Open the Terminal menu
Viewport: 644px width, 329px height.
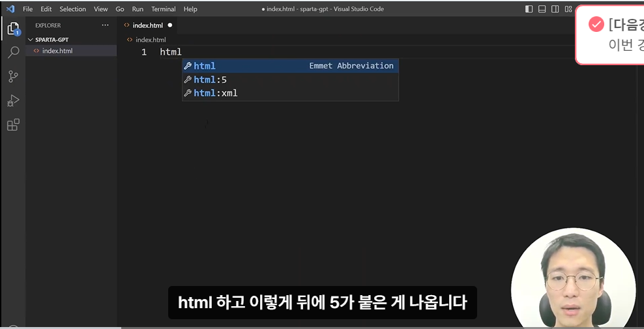click(x=164, y=8)
